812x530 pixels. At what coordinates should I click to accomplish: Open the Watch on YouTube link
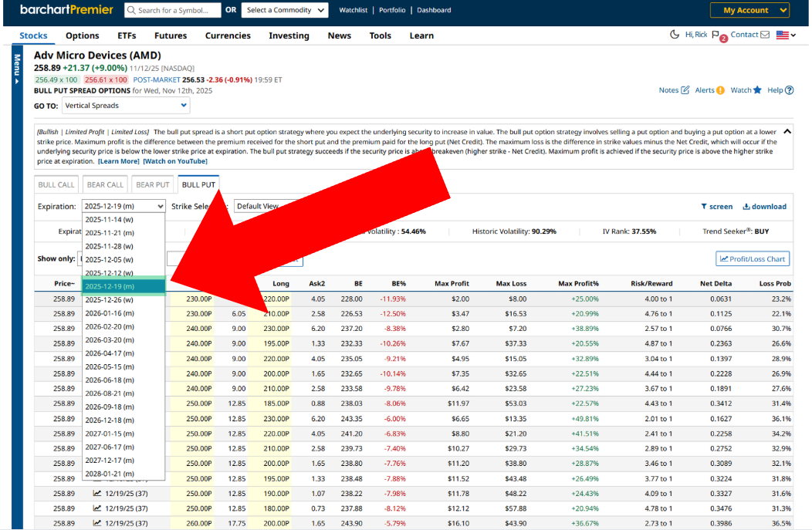coord(175,161)
